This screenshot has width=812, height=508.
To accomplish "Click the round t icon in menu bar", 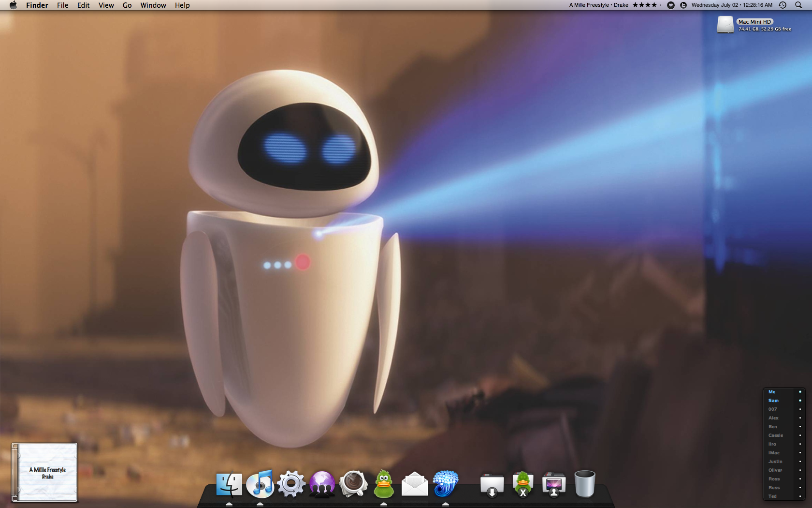I will tap(683, 5).
